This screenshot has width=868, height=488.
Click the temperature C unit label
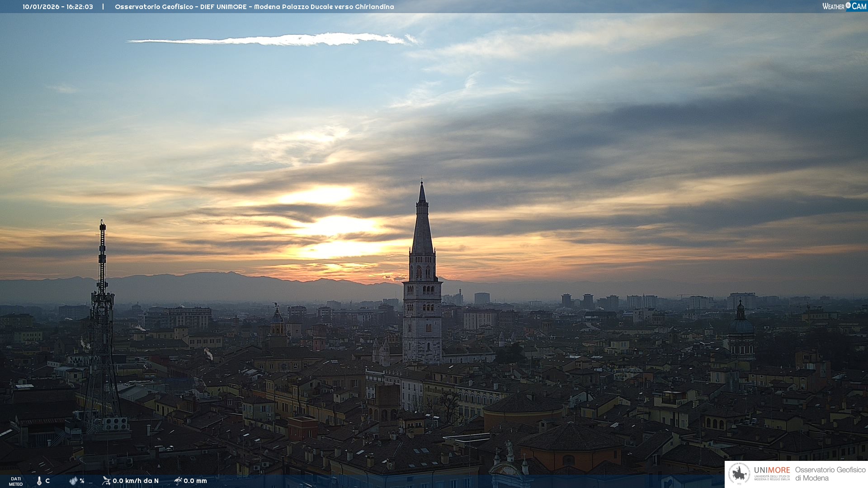point(47,481)
